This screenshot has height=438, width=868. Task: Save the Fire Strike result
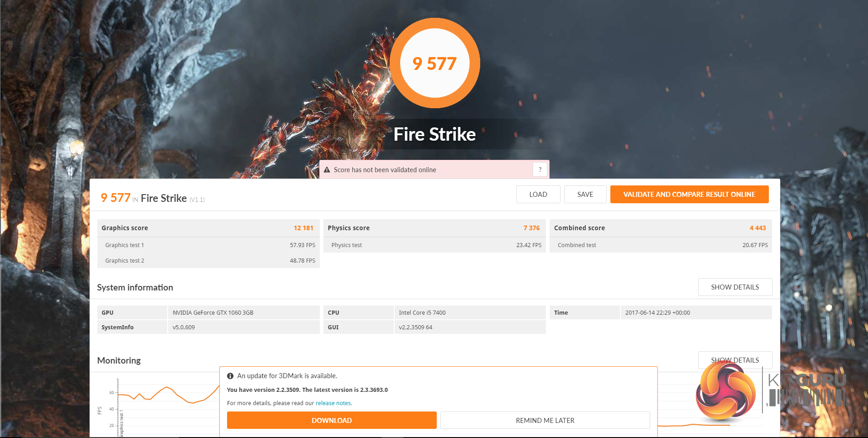[585, 194]
